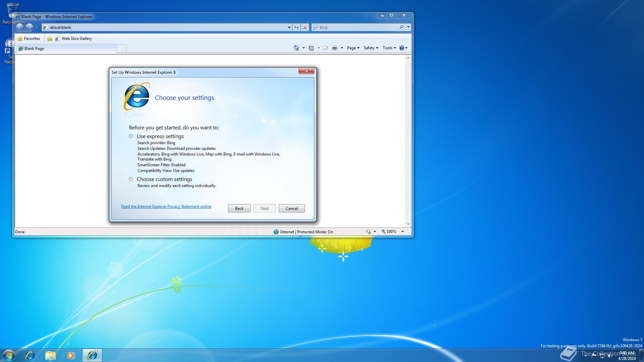Screen dimensions: 644x362
Task: Click the RSS feeds icon
Action: point(311,48)
